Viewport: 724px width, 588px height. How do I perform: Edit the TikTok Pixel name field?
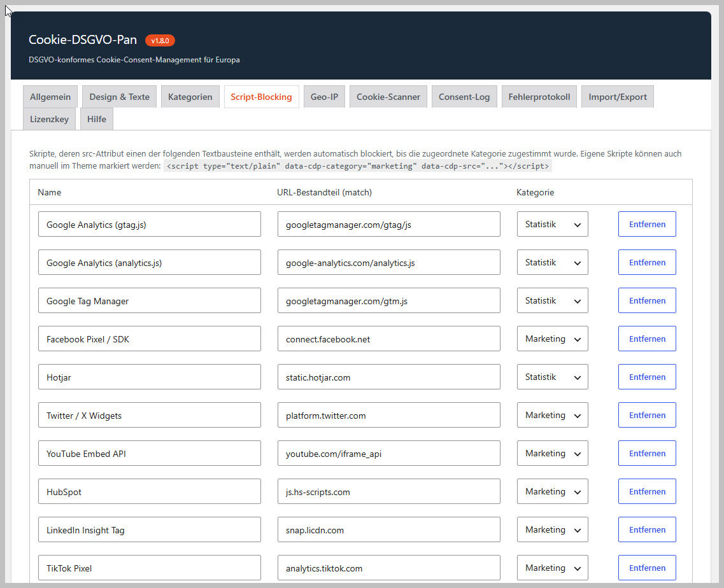tap(150, 568)
